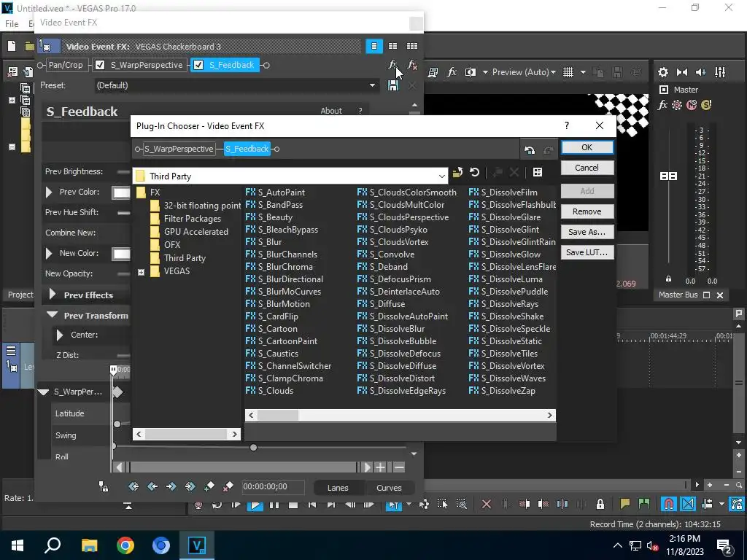Jump to the first keyframe
This screenshot has width=747, height=560.
click(x=133, y=486)
